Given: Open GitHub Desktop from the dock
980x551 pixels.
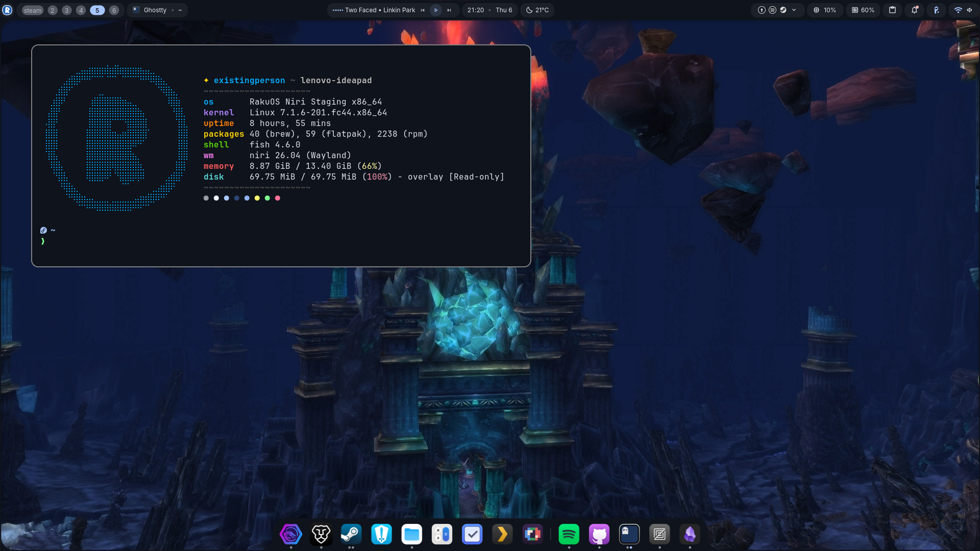Looking at the screenshot, I should pyautogui.click(x=599, y=534).
